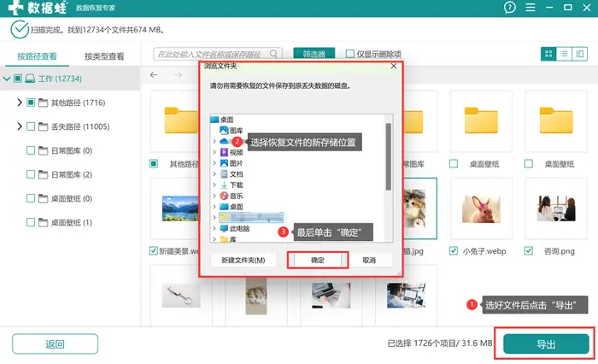Image resolution: width=598 pixels, height=364 pixels.
Task: Check the 桌面壁纸 (1) checkbox
Action: pos(31,222)
